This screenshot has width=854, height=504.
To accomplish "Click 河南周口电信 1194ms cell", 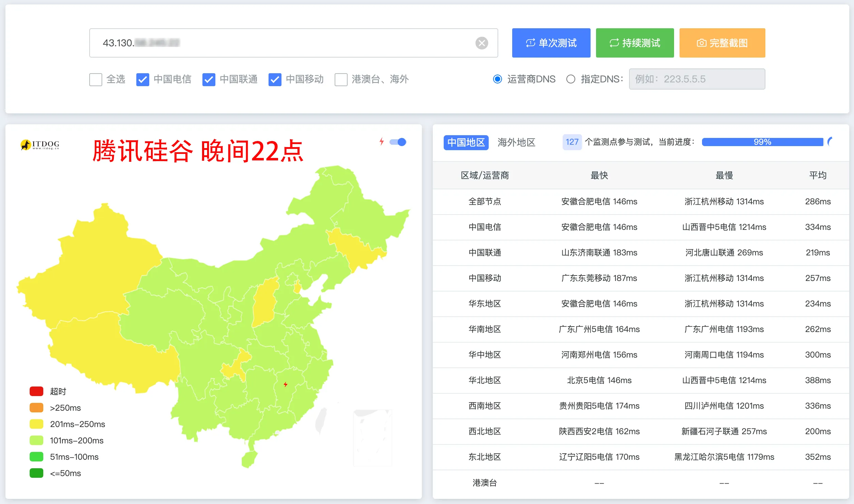I will 724,355.
